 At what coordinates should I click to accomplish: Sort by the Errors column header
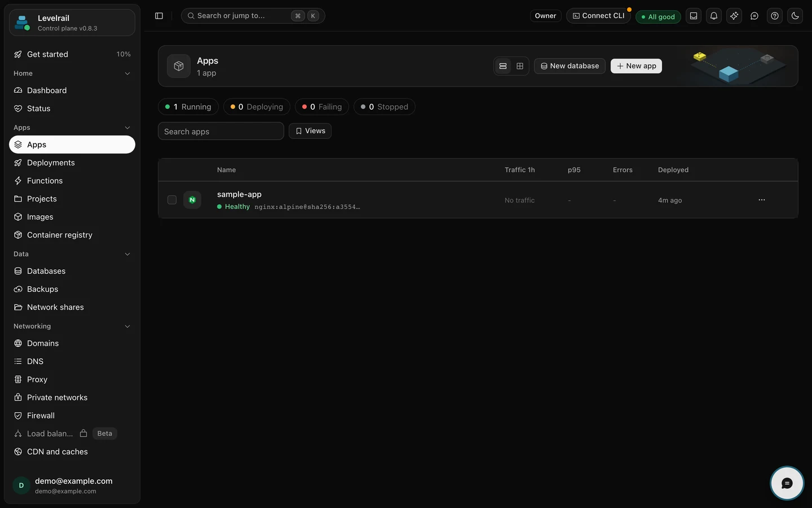(623, 170)
